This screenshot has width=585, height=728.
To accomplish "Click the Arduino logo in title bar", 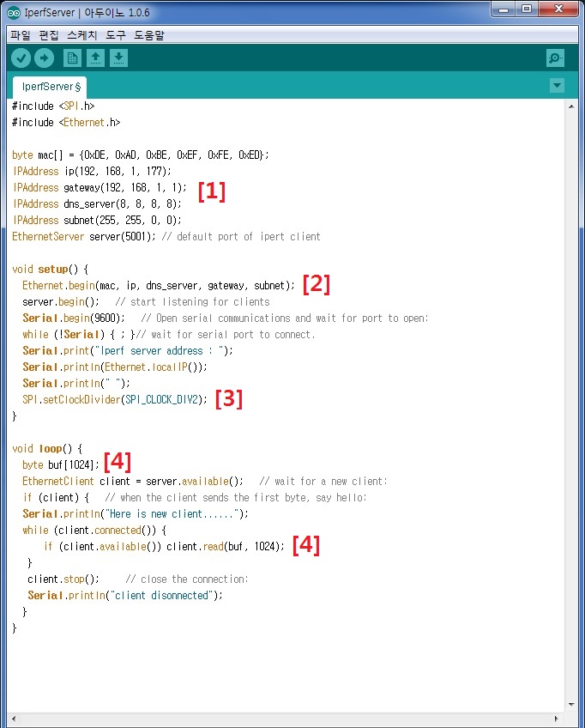I will pyautogui.click(x=14, y=13).
